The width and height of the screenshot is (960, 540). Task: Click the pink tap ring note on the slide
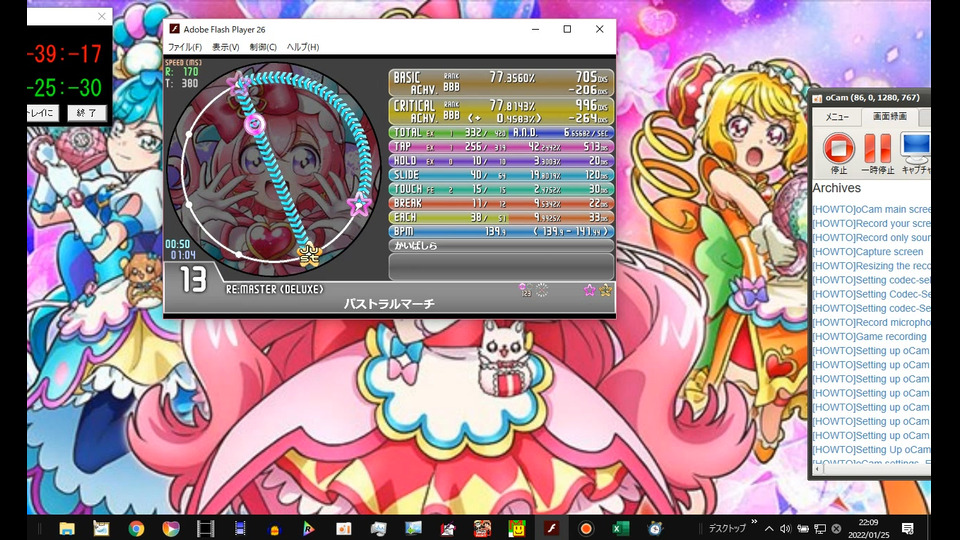click(x=255, y=124)
